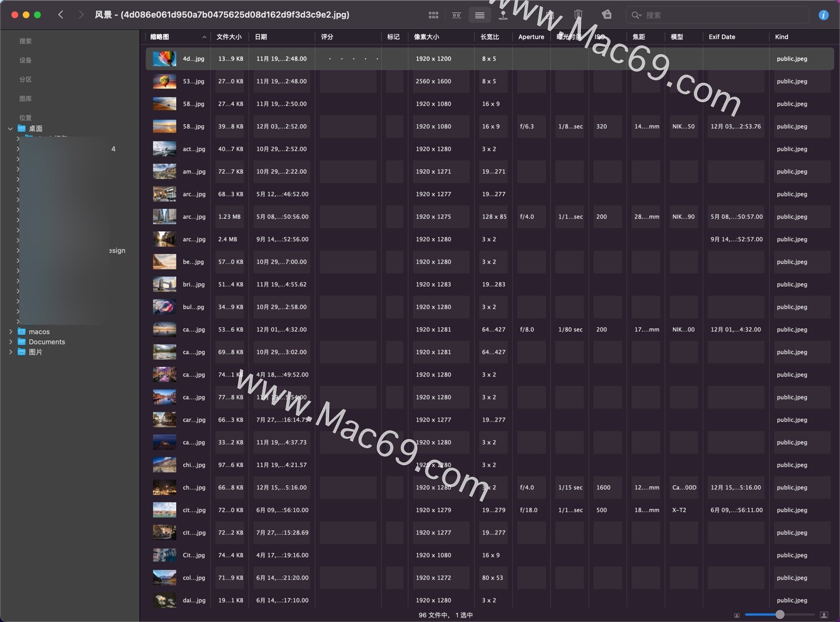This screenshot has width=840, height=622.
Task: Click the thumbnail of bri...jpg
Action: pos(164,284)
